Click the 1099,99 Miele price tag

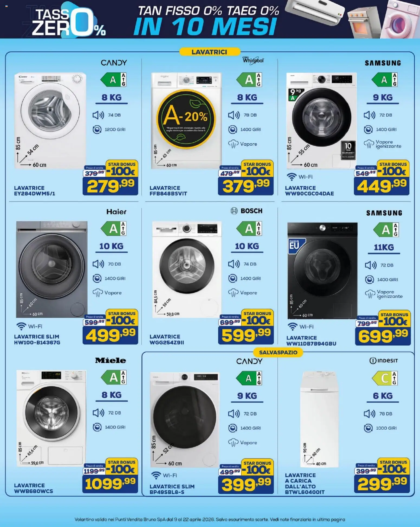[110, 484]
